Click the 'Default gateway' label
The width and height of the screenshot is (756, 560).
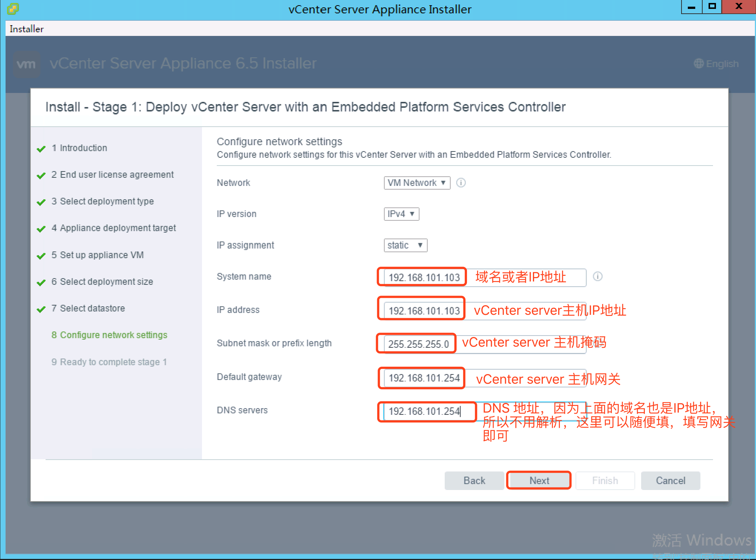pos(249,377)
